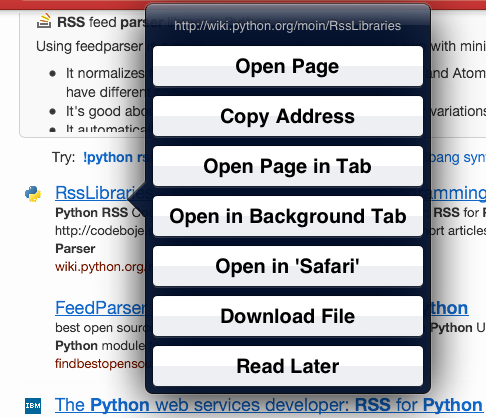Click the Stack Overflow icon by RSS feed
Screen dimensions: 486x418
pos(44,21)
